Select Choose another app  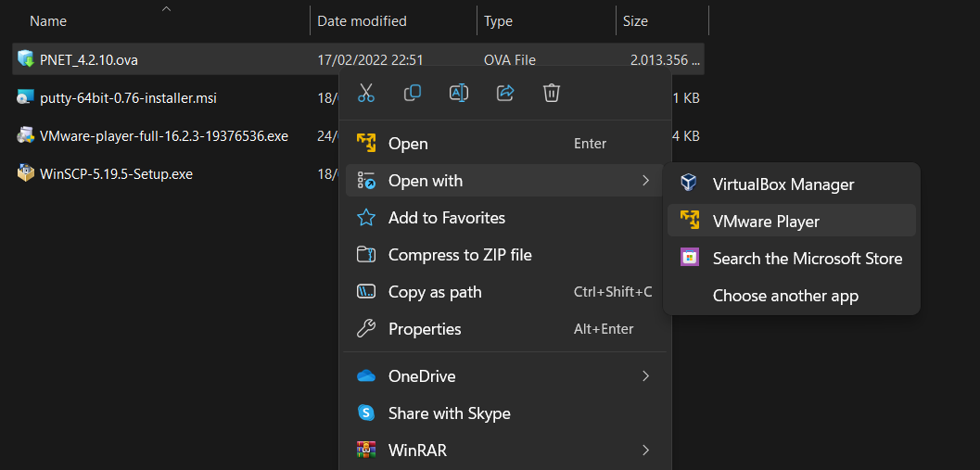pyautogui.click(x=791, y=295)
